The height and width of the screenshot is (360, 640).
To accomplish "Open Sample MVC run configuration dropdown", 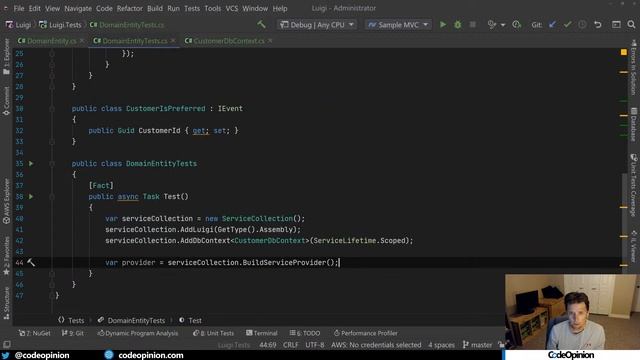I will click(x=398, y=24).
